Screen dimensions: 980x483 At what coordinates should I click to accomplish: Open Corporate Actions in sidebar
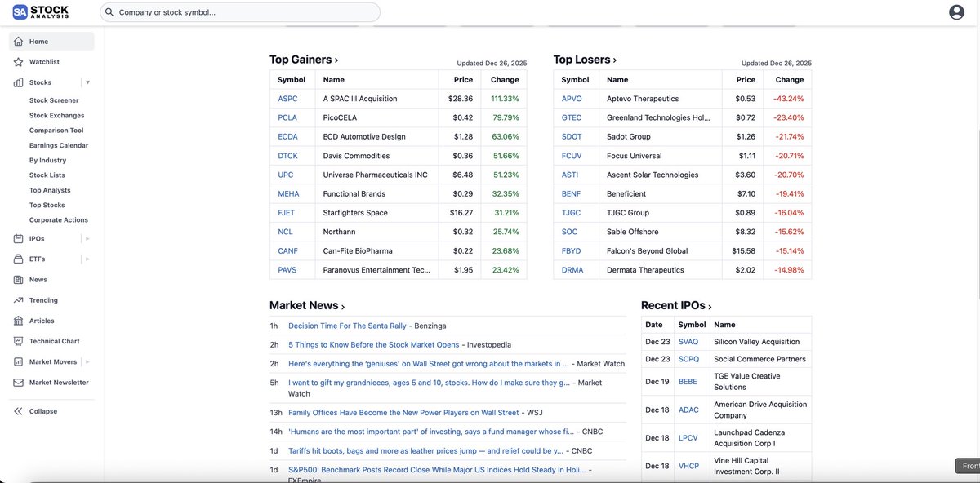tap(59, 220)
